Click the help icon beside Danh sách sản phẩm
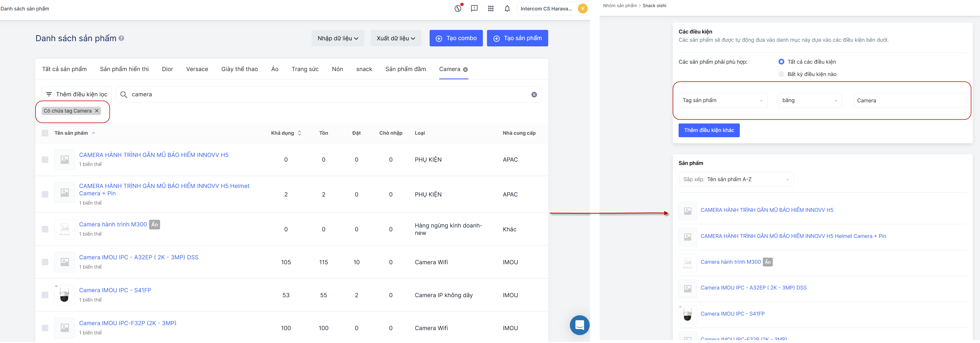This screenshot has width=980, height=343. click(121, 38)
